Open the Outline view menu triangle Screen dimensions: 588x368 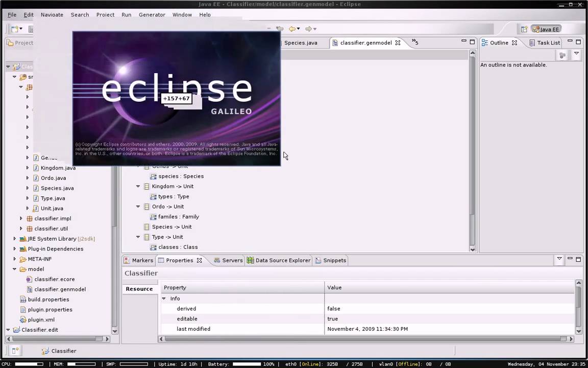coord(576,55)
